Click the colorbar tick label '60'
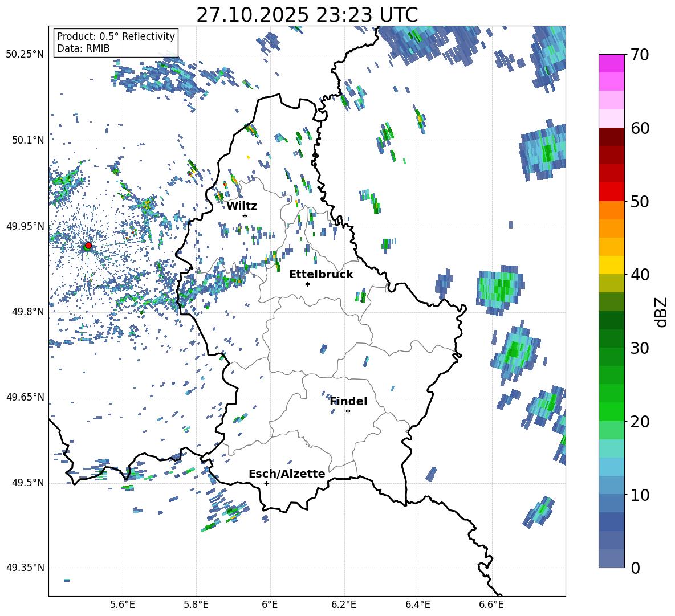 point(640,128)
